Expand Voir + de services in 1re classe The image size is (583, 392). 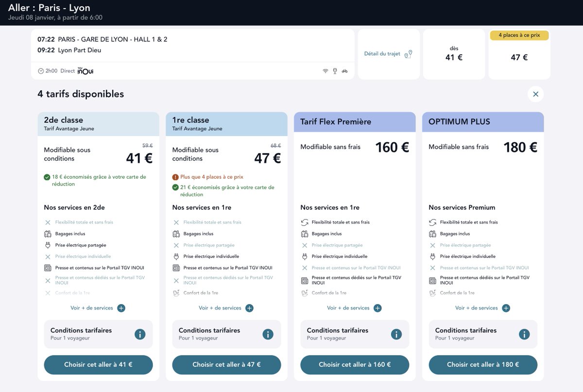[226, 308]
